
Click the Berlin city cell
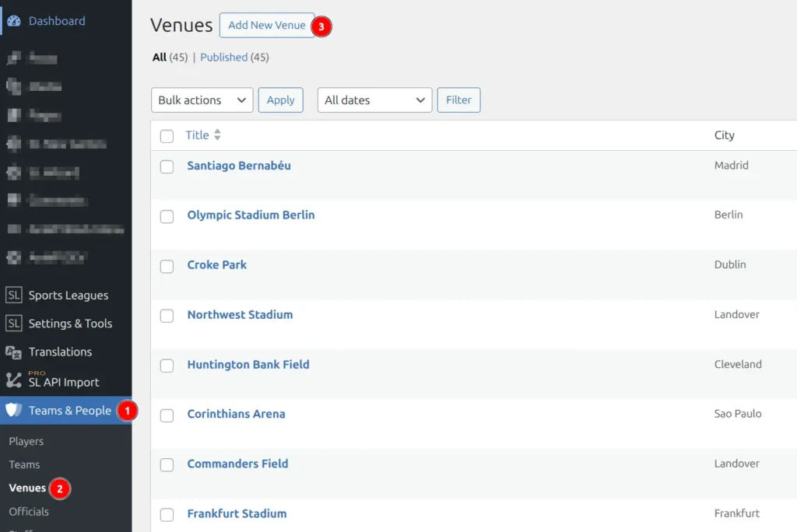(729, 215)
